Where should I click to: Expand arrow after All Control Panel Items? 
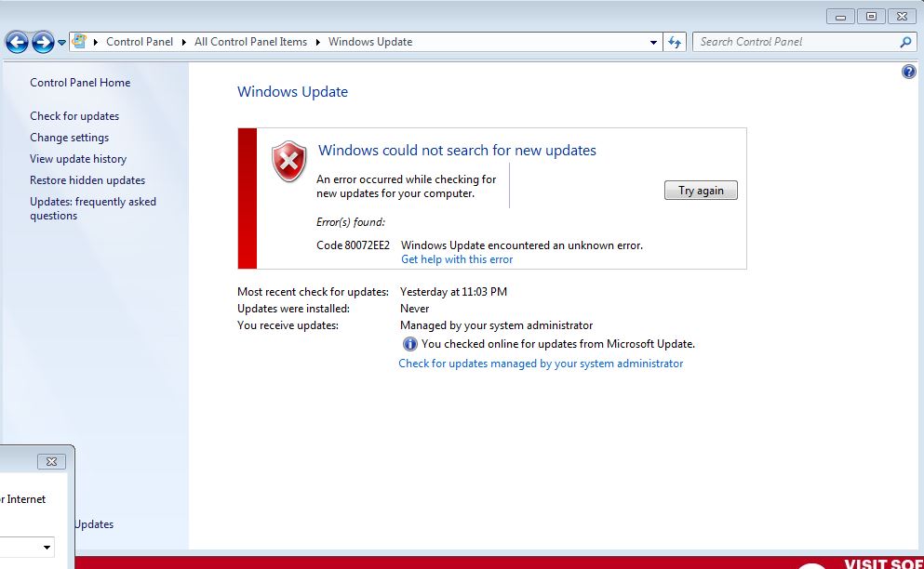[317, 42]
